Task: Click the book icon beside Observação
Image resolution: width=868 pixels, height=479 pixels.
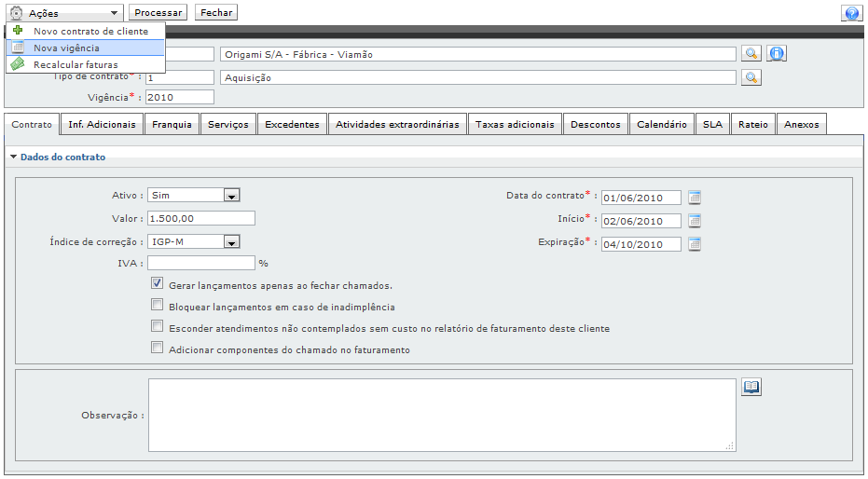Action: click(751, 387)
